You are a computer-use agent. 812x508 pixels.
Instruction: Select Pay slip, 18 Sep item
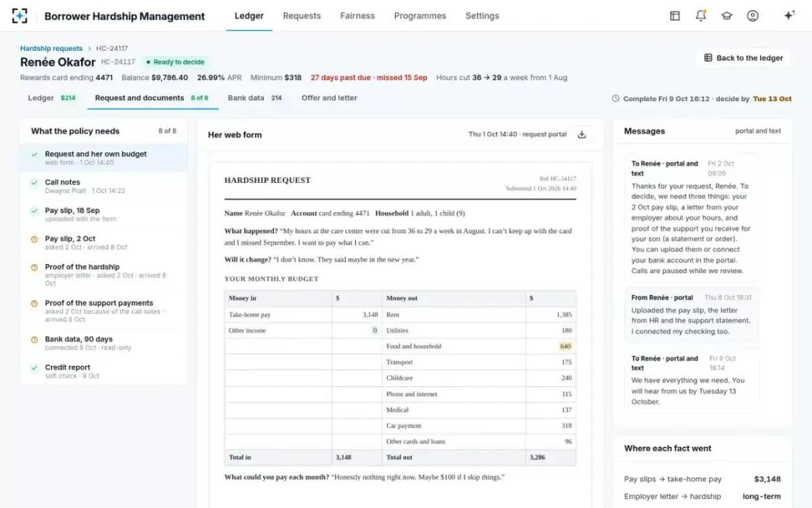click(104, 214)
